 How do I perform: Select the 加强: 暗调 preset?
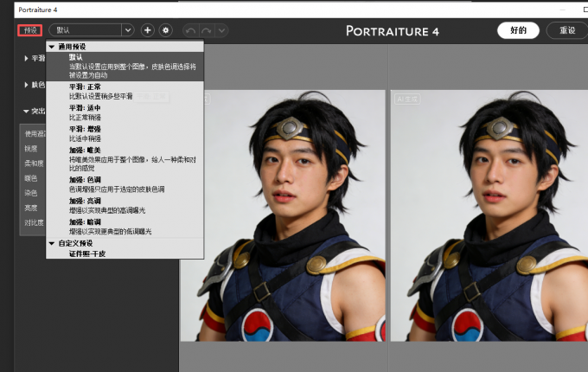125,227
